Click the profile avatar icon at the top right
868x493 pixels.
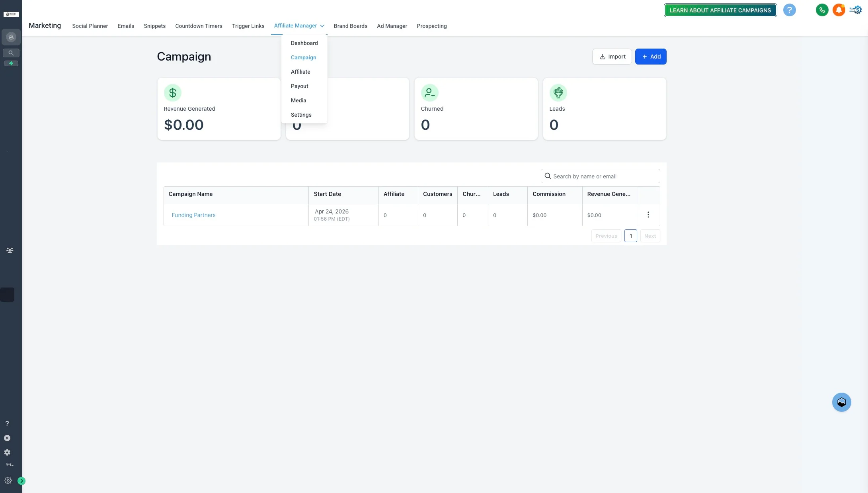pyautogui.click(x=855, y=10)
